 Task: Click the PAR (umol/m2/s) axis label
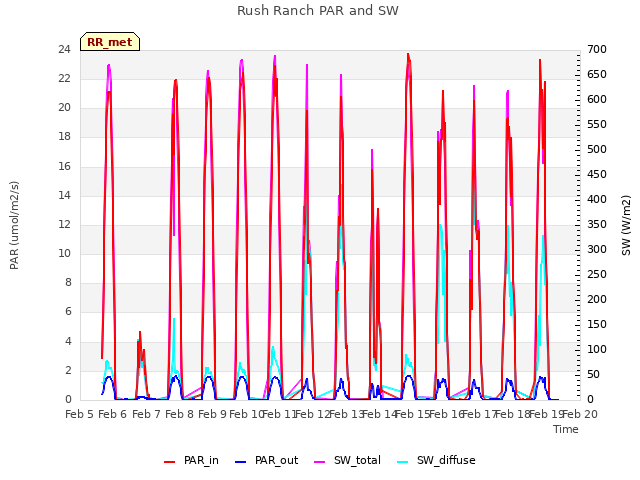tap(14, 225)
